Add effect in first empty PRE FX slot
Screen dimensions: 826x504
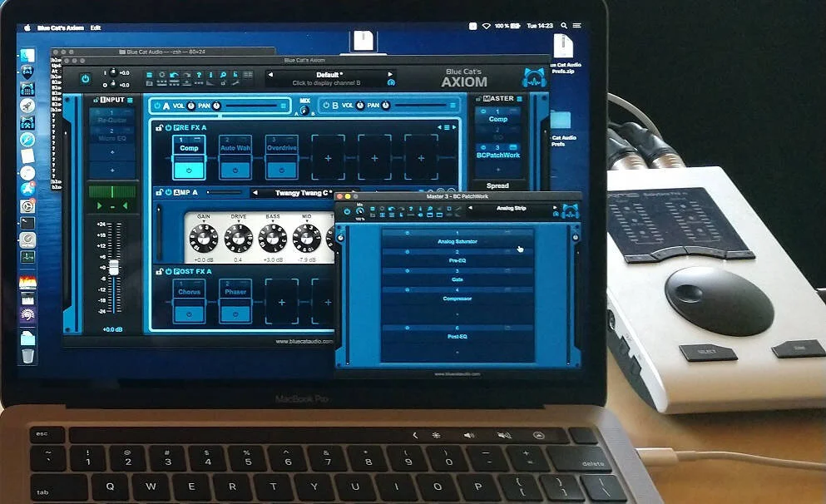[x=328, y=158]
